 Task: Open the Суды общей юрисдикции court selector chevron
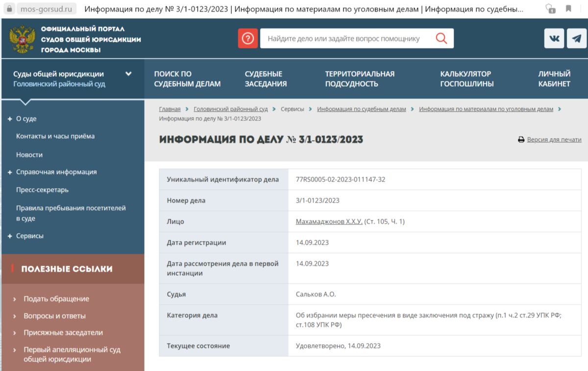click(128, 73)
